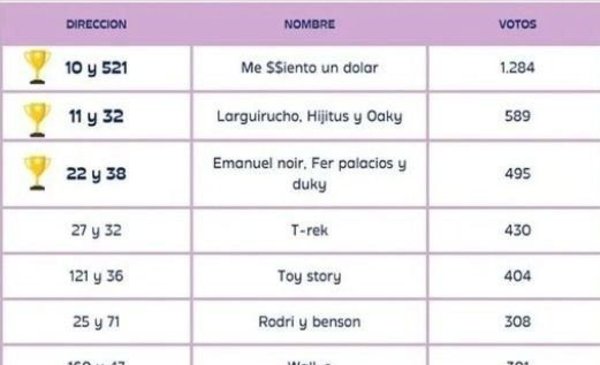Click the trophy icon beside 22 y 38
Viewport: 600px width, 365px height.
pyautogui.click(x=37, y=173)
